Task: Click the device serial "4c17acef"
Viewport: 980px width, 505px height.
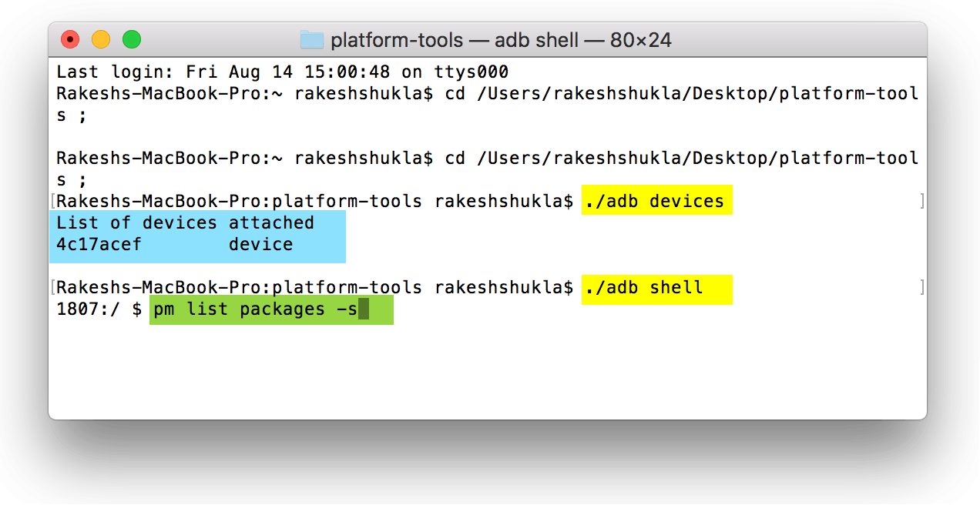Action: (98, 245)
